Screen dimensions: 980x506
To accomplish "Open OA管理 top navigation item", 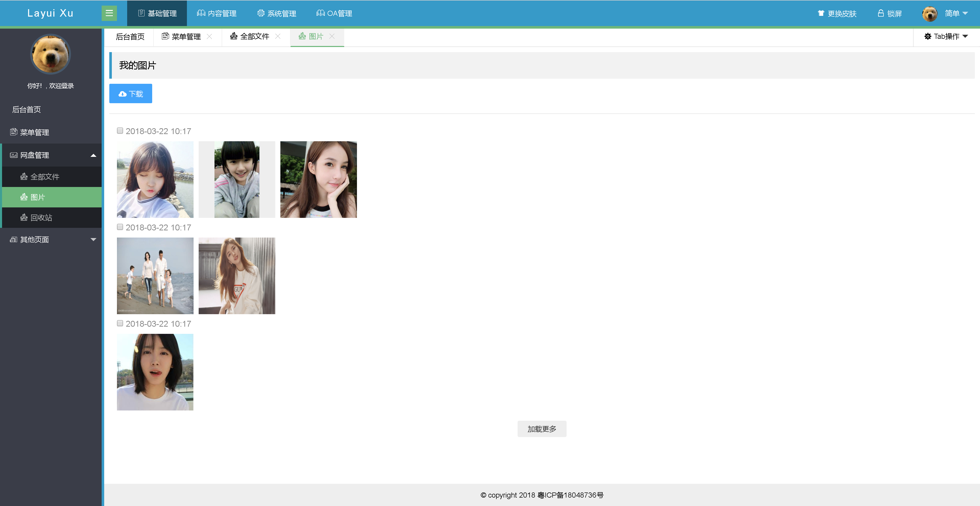I will tap(334, 13).
